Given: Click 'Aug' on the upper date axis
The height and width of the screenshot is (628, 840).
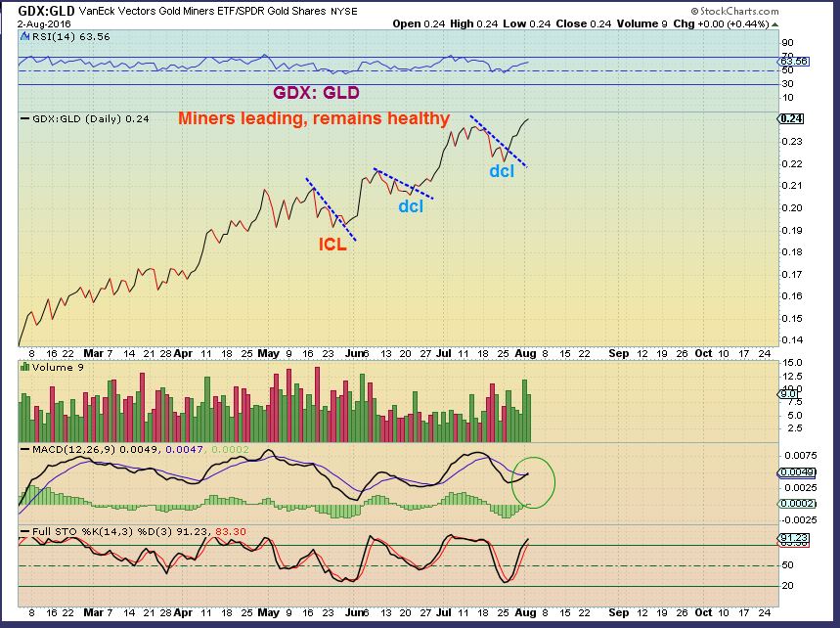Looking at the screenshot, I should [525, 354].
